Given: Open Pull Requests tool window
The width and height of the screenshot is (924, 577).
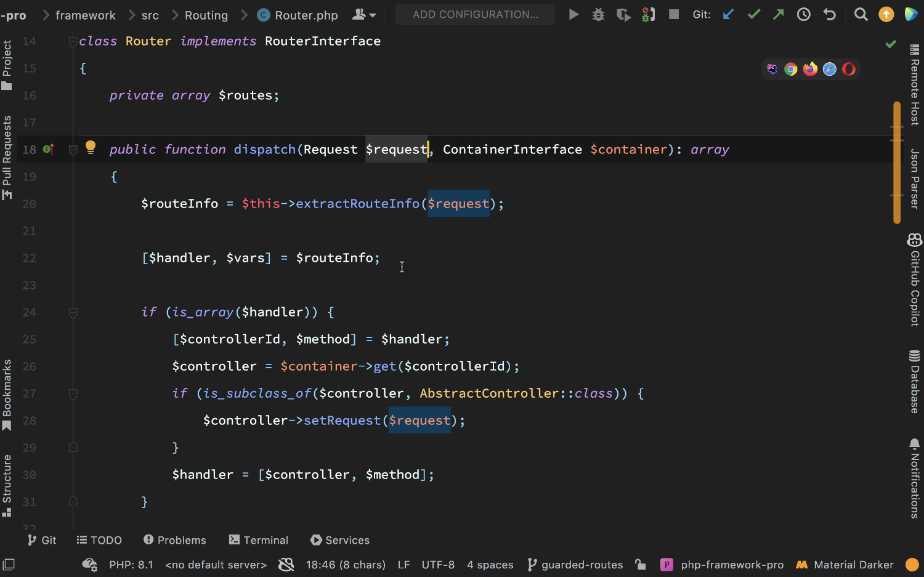Looking at the screenshot, I should (7, 158).
